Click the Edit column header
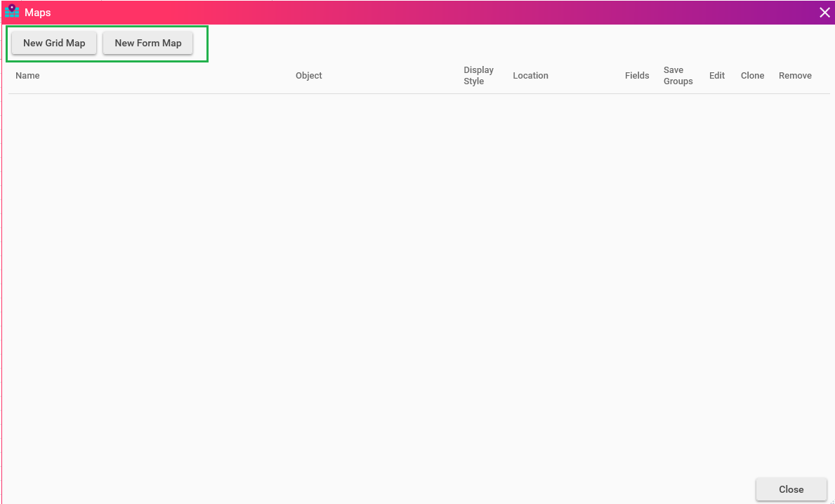 [x=716, y=76]
